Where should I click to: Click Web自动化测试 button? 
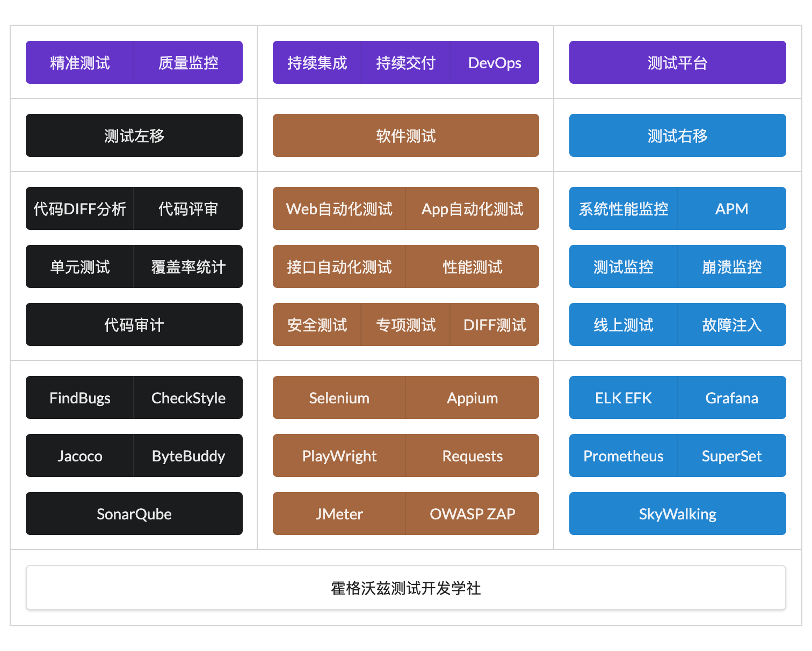[x=339, y=208]
